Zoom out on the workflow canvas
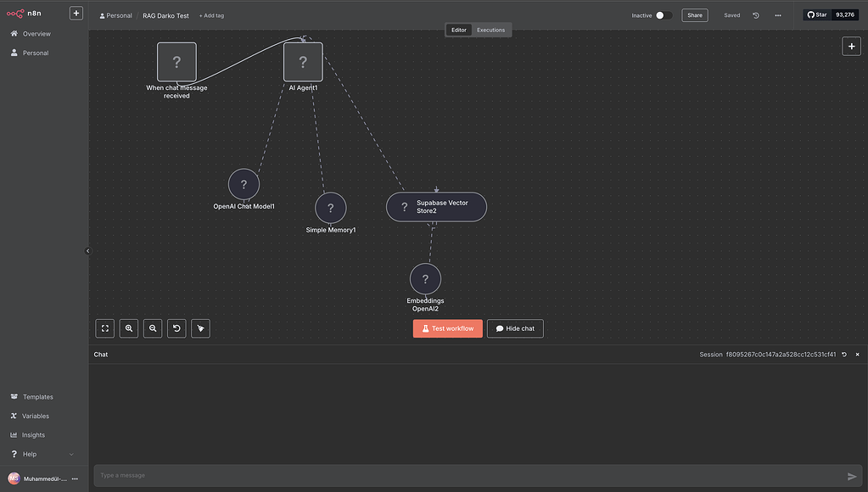868x492 pixels. [153, 328]
